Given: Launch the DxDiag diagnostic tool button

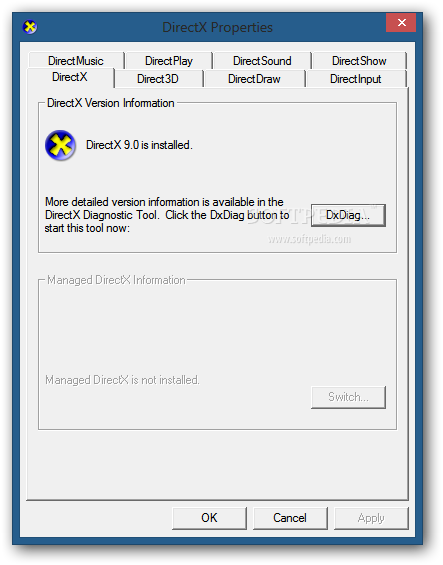Looking at the screenshot, I should [x=348, y=215].
